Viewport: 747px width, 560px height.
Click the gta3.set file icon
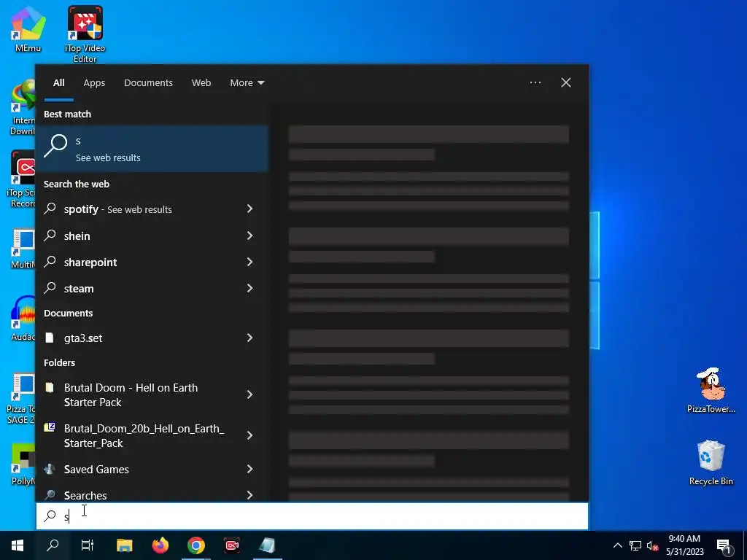(49, 338)
